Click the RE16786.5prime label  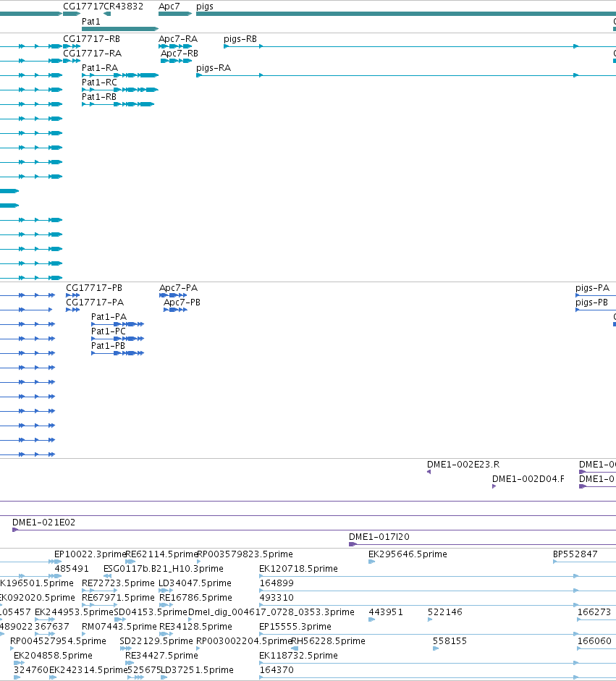195,598
